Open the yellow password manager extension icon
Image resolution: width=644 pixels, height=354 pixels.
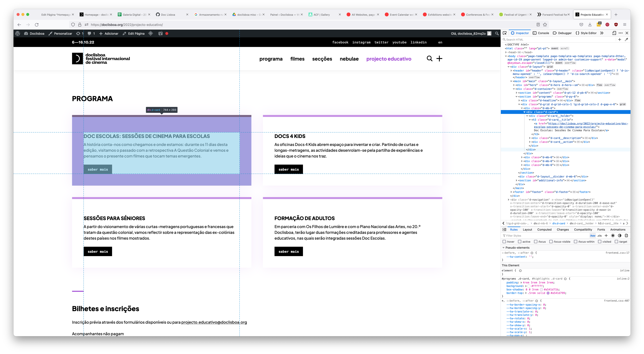coord(599,24)
